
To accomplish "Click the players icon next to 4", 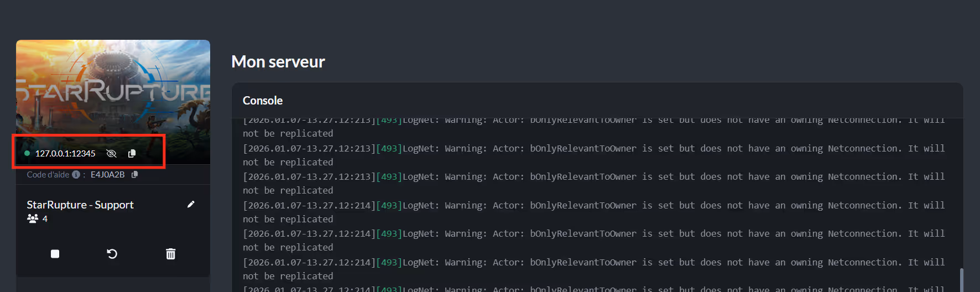I will 33,218.
